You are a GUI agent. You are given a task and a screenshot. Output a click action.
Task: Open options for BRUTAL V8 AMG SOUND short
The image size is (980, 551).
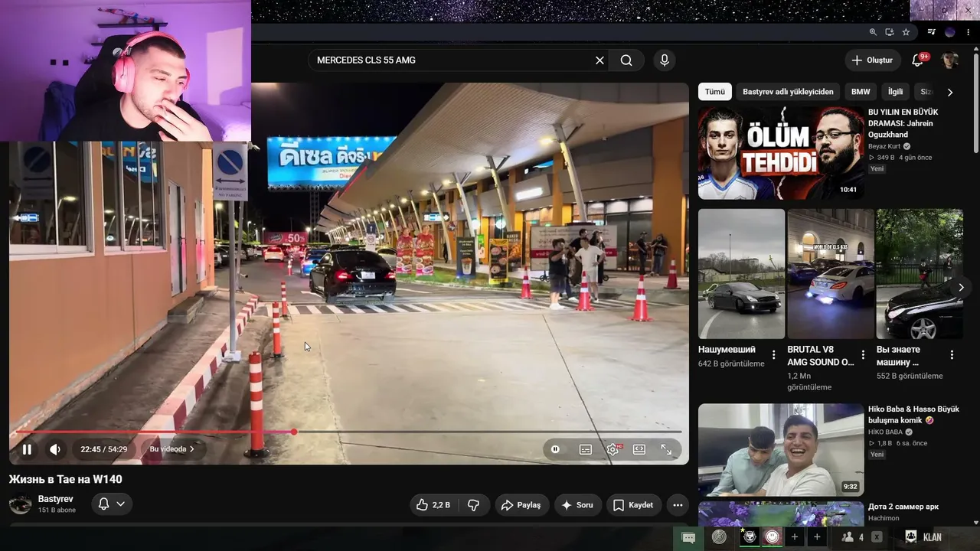tap(863, 355)
